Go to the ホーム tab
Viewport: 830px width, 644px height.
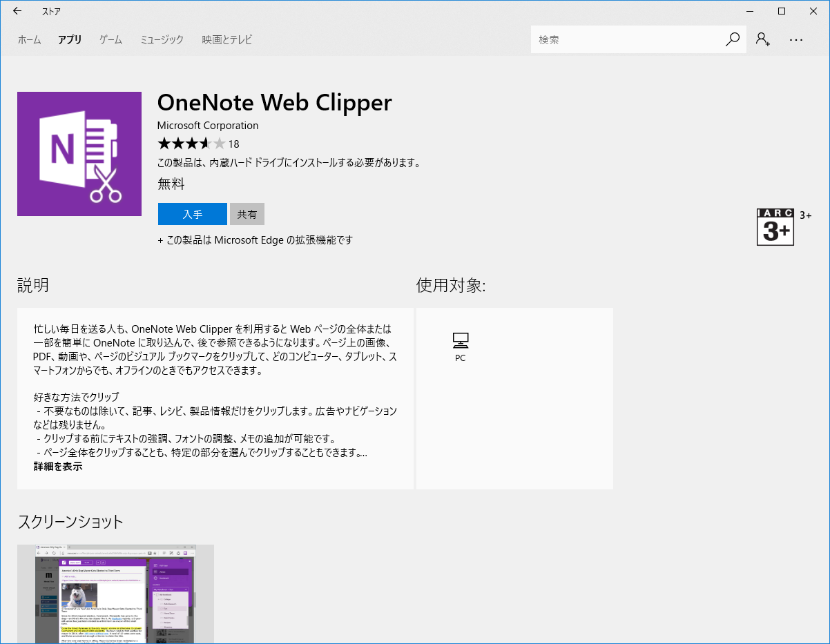click(x=29, y=39)
